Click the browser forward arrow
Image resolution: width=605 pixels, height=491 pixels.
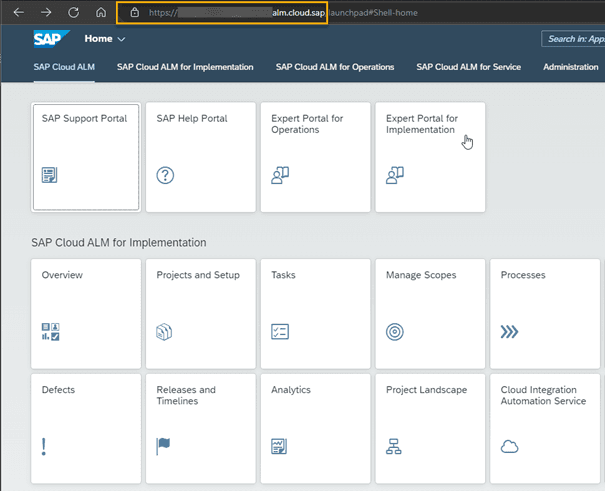tap(46, 13)
